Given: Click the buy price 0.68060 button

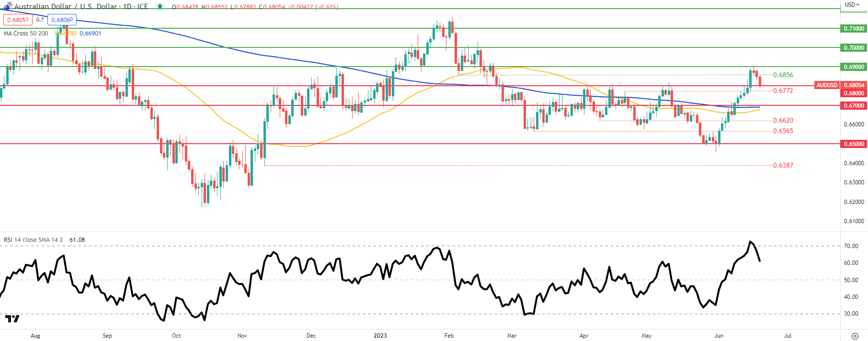Looking at the screenshot, I should pyautogui.click(x=62, y=20).
